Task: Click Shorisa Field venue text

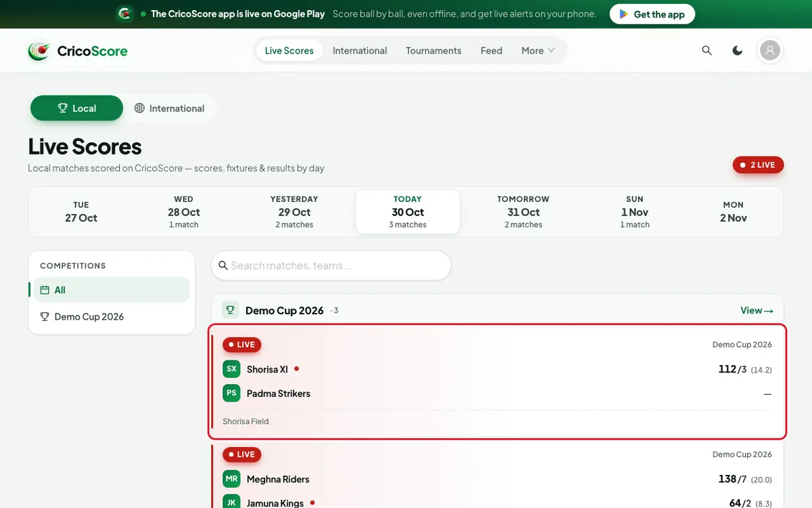Action: click(x=246, y=421)
